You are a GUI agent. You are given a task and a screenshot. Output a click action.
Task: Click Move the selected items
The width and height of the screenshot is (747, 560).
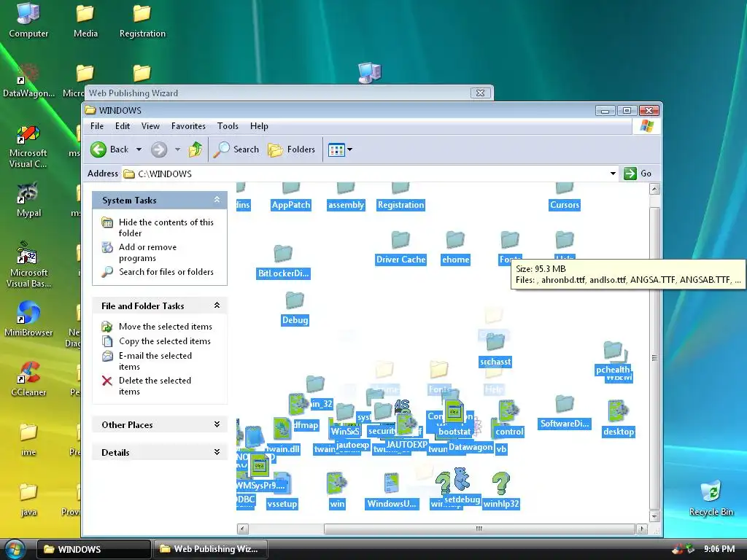point(166,327)
